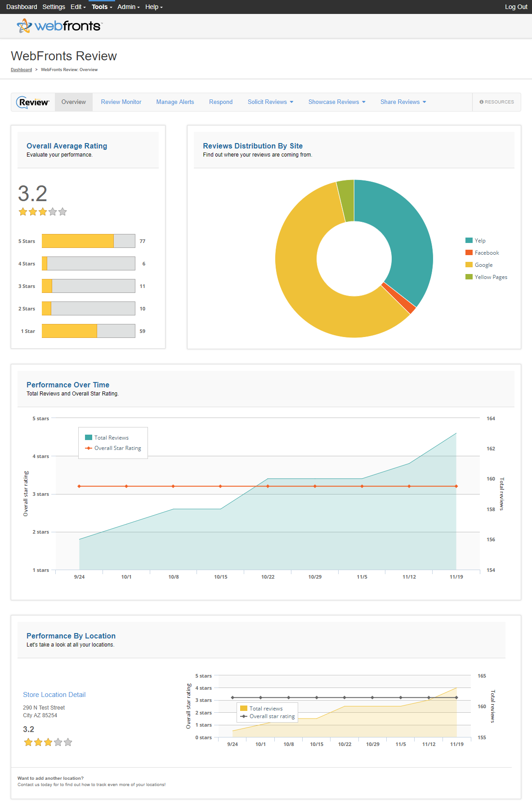Click the Reviews Distribution By Site heading
Screen dimensions: 532x809
(253, 146)
